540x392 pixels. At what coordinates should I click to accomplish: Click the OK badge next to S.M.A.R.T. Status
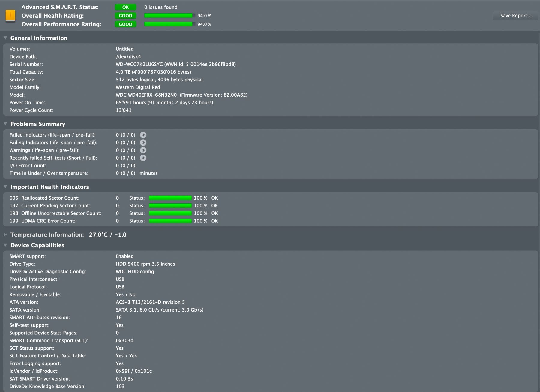coord(125,7)
